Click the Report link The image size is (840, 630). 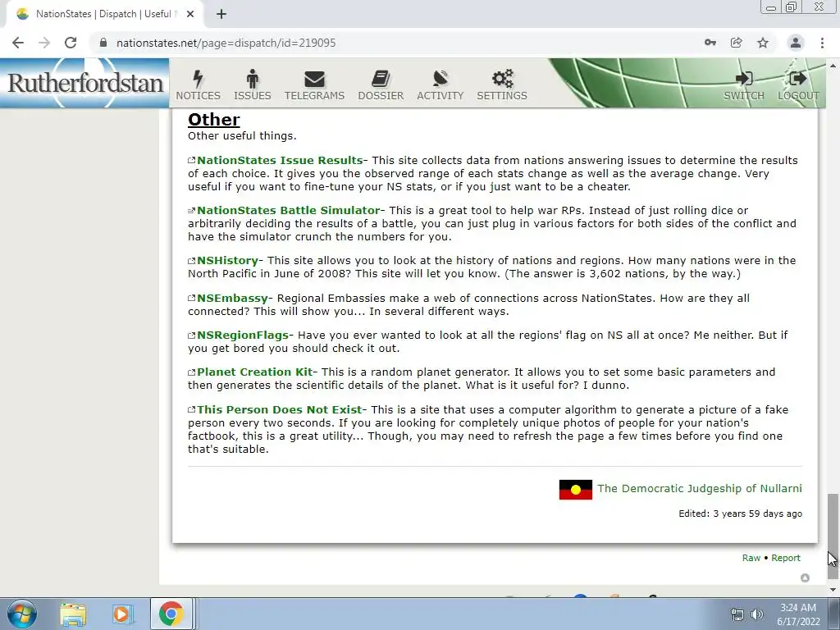point(786,558)
